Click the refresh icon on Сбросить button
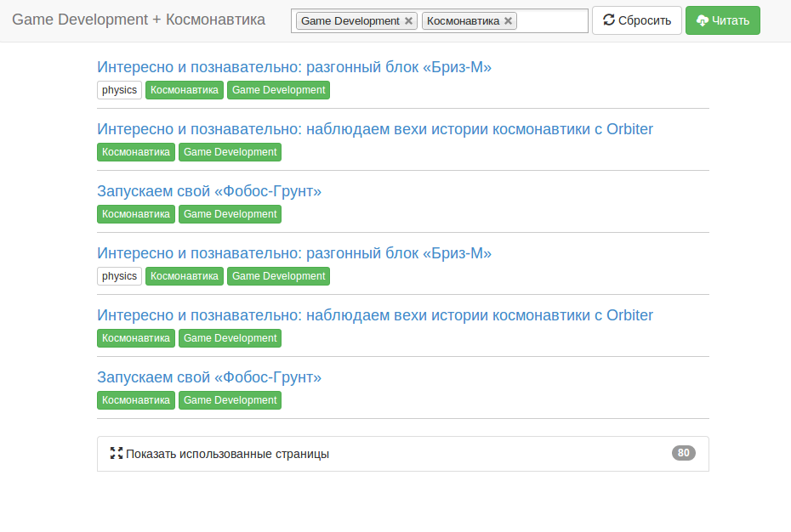The width and height of the screenshot is (791, 532). coord(610,20)
